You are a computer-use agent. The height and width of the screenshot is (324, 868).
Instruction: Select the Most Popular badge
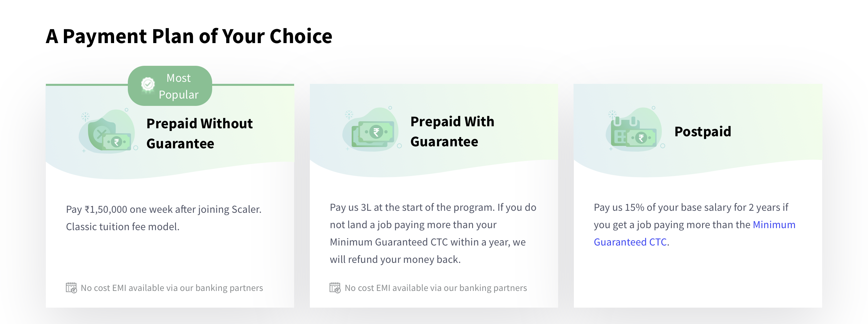coord(170,86)
